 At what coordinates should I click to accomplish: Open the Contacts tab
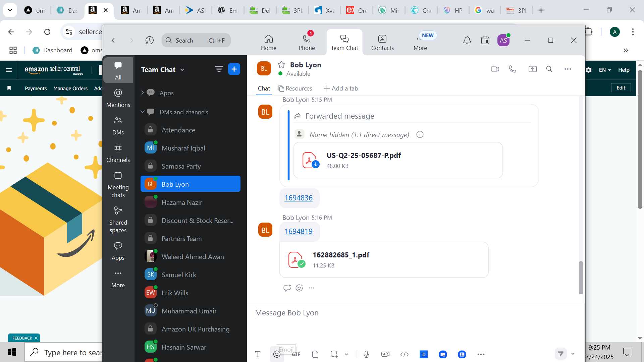[x=382, y=43]
